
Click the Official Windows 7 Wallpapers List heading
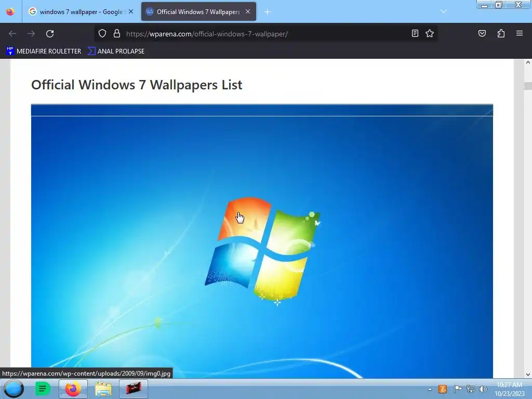(137, 85)
